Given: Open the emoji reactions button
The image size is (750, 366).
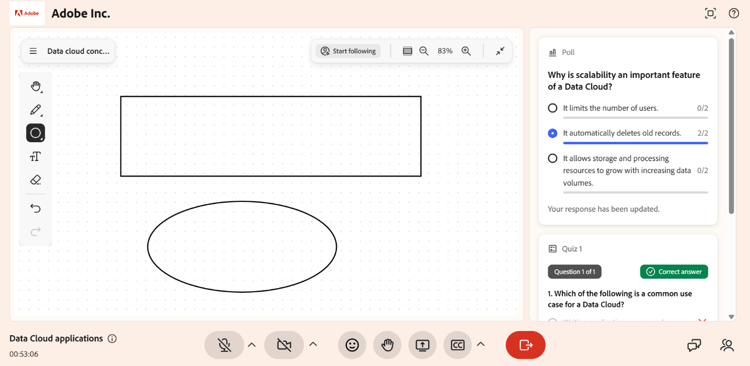Looking at the screenshot, I should [352, 345].
